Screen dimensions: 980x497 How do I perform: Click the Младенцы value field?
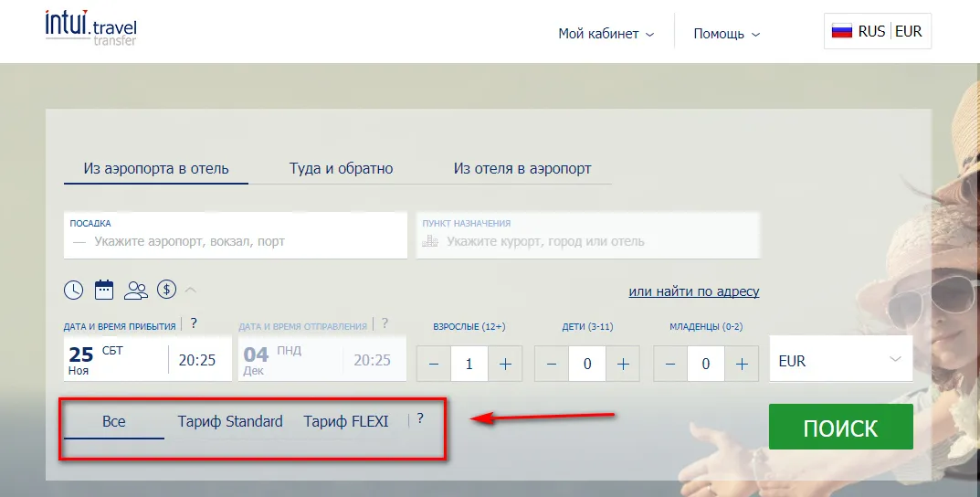706,364
